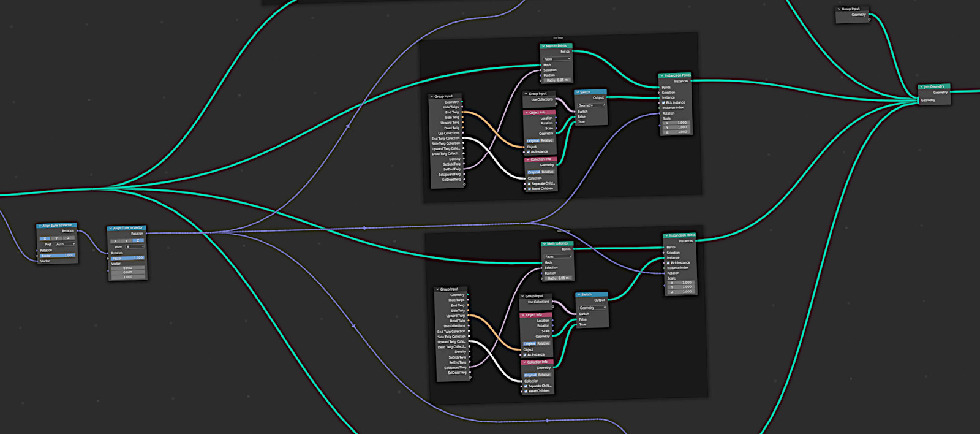Select Y axis in Align Euler node with Pivot Auto
This screenshot has height=434, width=980.
click(x=57, y=238)
